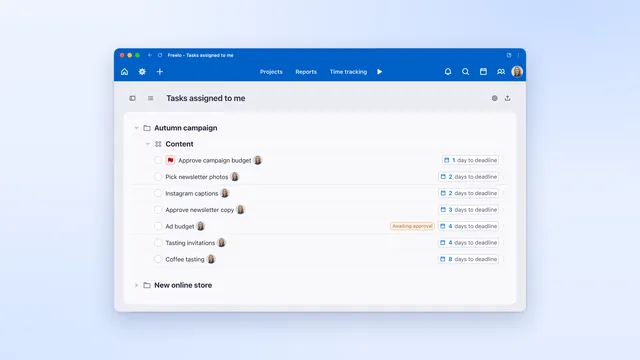This screenshot has width=640, height=360.
Task: Complete the Instagram captions task checkbox
Action: 158,193
